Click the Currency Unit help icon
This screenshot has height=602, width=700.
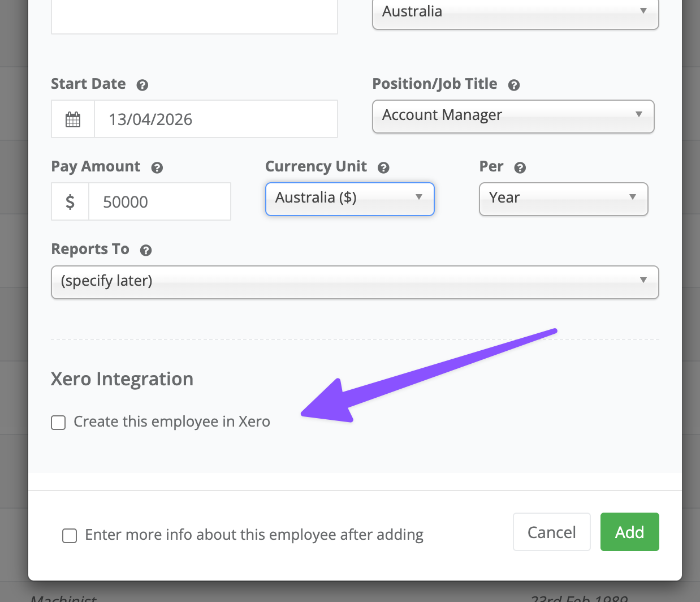383,167
